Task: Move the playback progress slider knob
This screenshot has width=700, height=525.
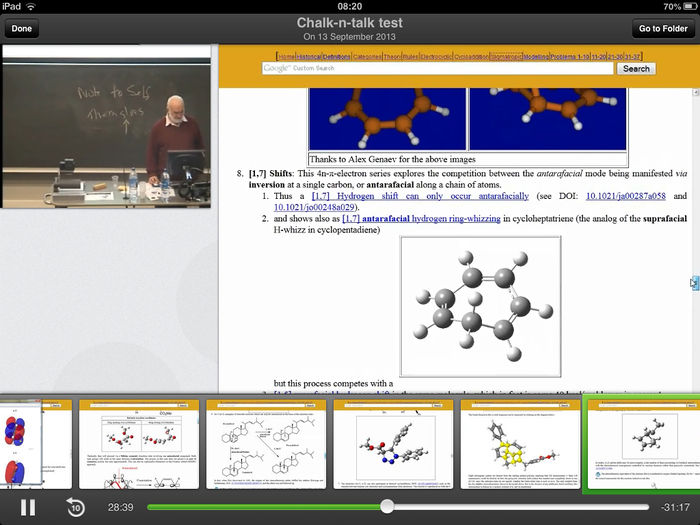Action: pyautogui.click(x=387, y=507)
